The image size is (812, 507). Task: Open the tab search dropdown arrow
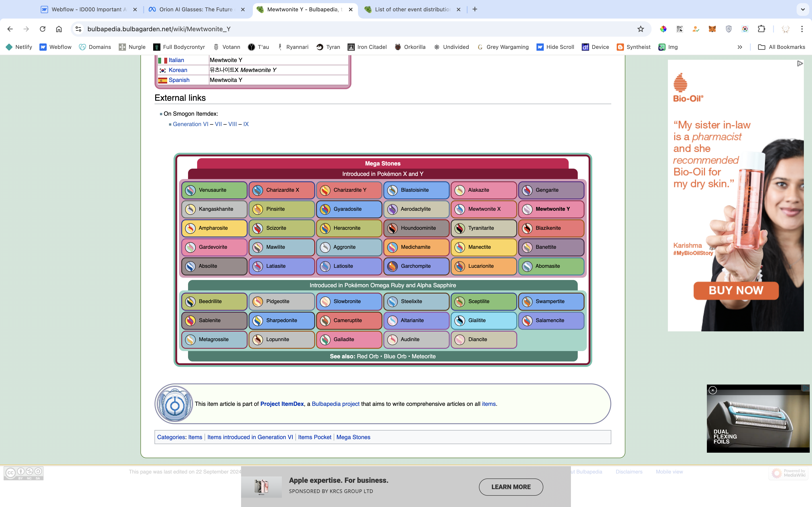(803, 9)
